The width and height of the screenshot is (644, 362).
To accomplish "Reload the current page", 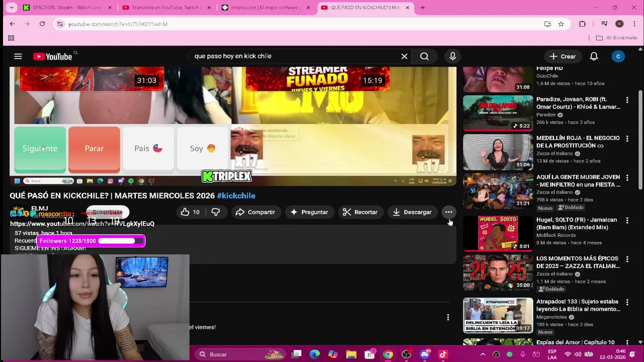I will 42,24.
